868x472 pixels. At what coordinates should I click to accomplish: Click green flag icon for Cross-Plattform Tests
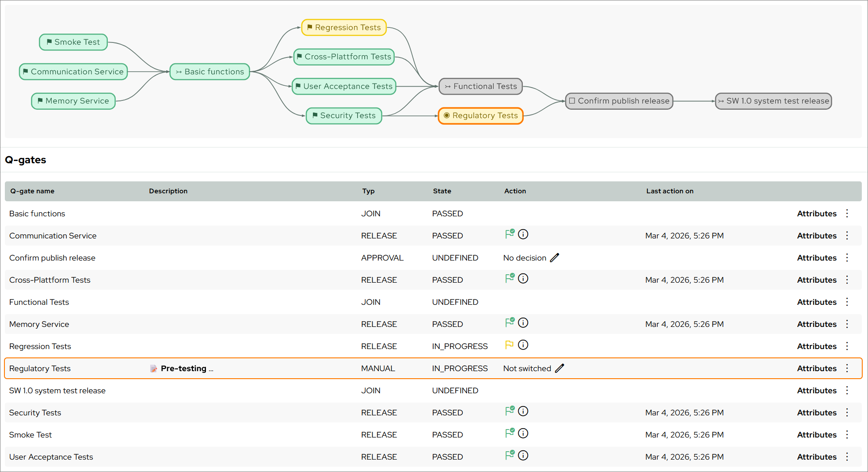coord(510,278)
